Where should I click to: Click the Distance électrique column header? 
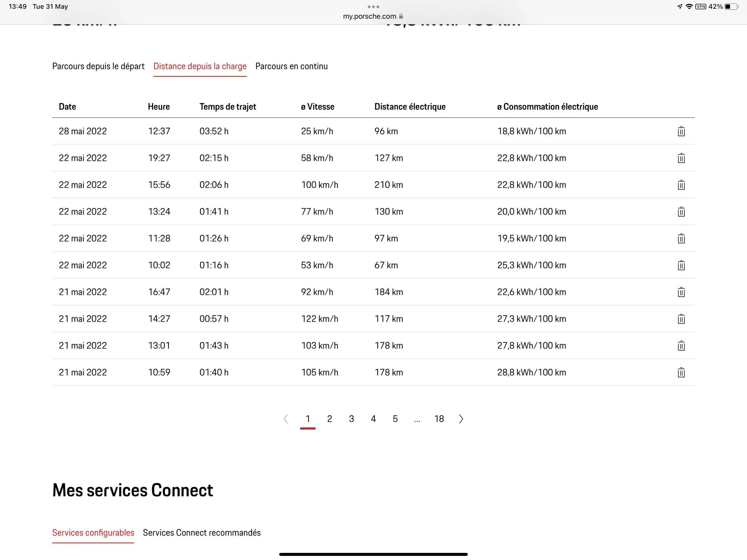(x=410, y=107)
